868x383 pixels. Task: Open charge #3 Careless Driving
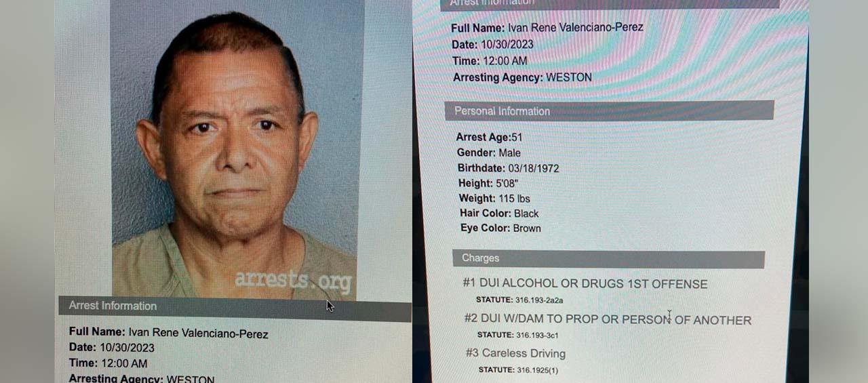515,353
